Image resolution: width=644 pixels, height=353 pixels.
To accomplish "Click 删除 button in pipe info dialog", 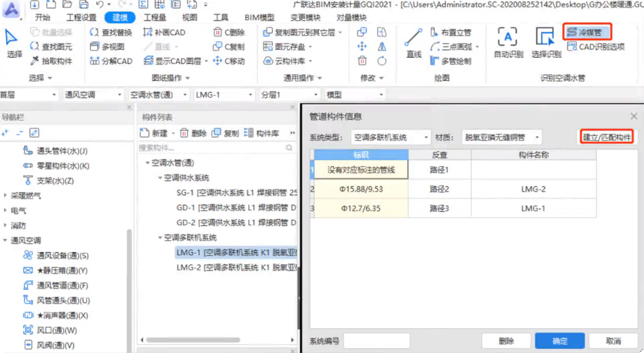I will (x=506, y=341).
